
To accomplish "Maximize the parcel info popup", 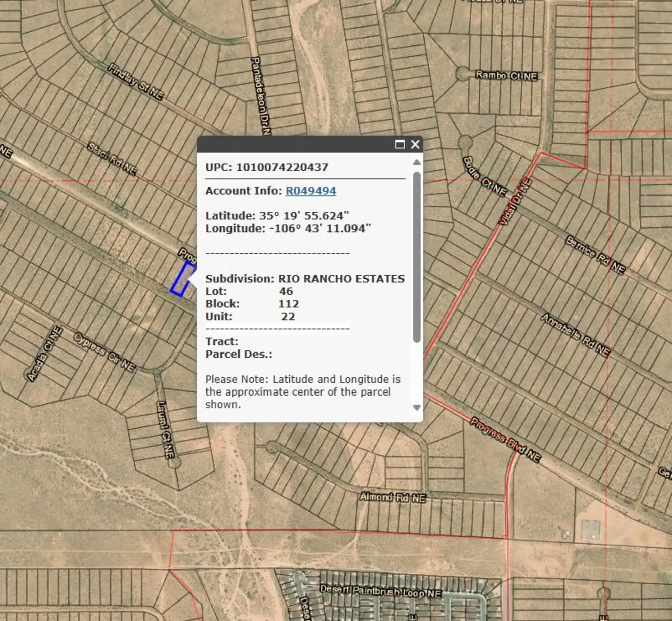I will point(400,144).
